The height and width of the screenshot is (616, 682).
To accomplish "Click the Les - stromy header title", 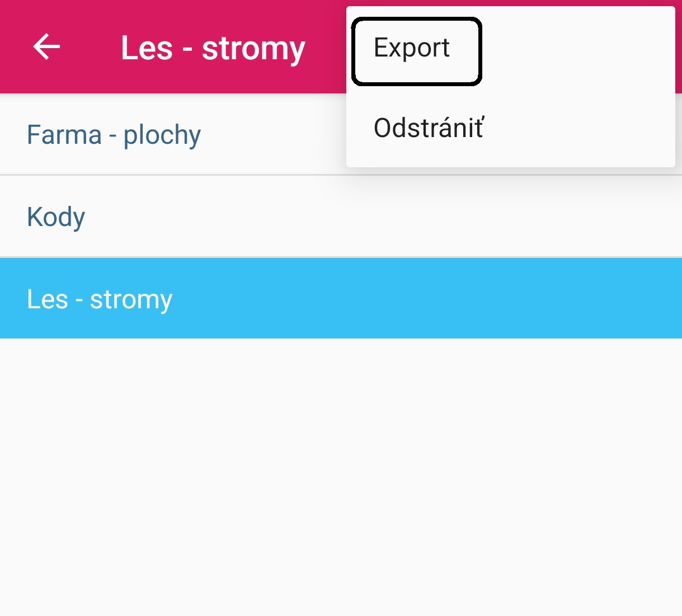I will (213, 48).
